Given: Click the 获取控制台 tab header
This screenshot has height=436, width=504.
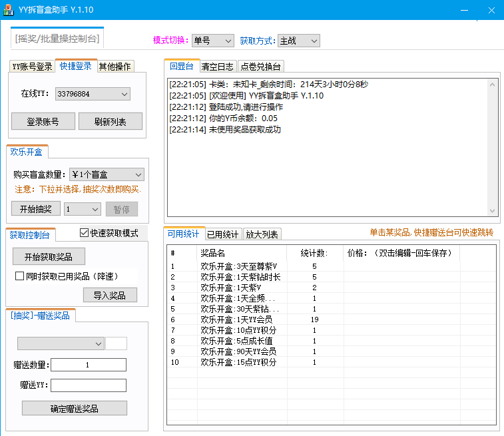Looking at the screenshot, I should click(29, 235).
